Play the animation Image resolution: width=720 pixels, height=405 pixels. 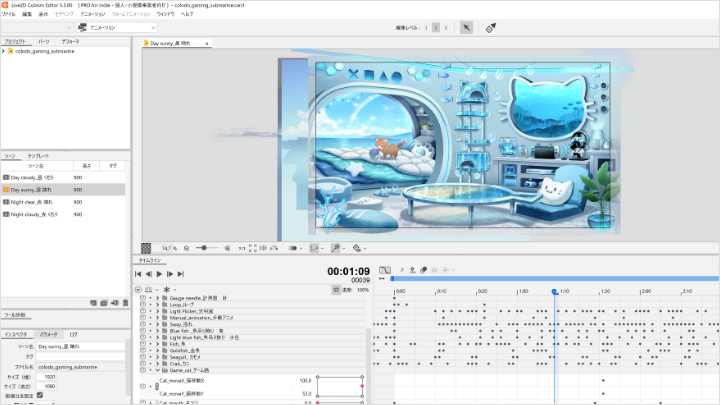pyautogui.click(x=159, y=274)
